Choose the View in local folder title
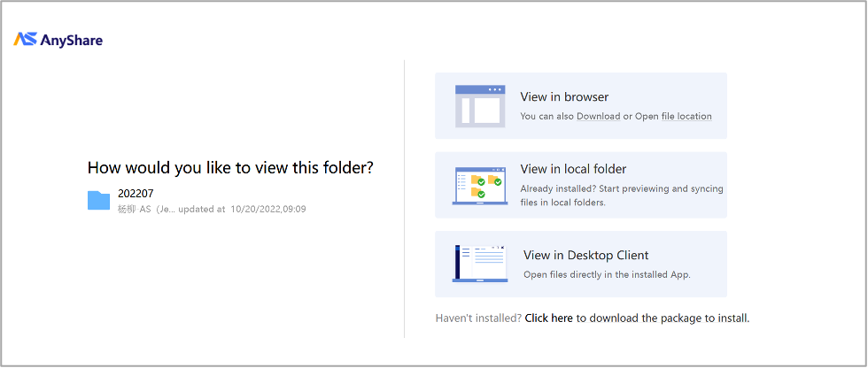868x368 pixels. 573,169
